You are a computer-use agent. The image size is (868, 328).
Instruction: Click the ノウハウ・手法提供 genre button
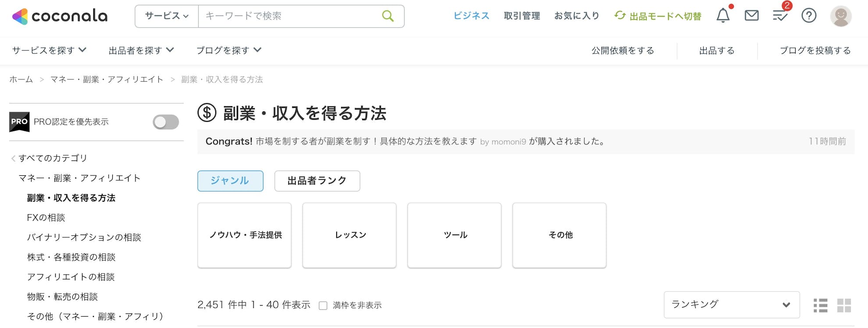click(245, 235)
